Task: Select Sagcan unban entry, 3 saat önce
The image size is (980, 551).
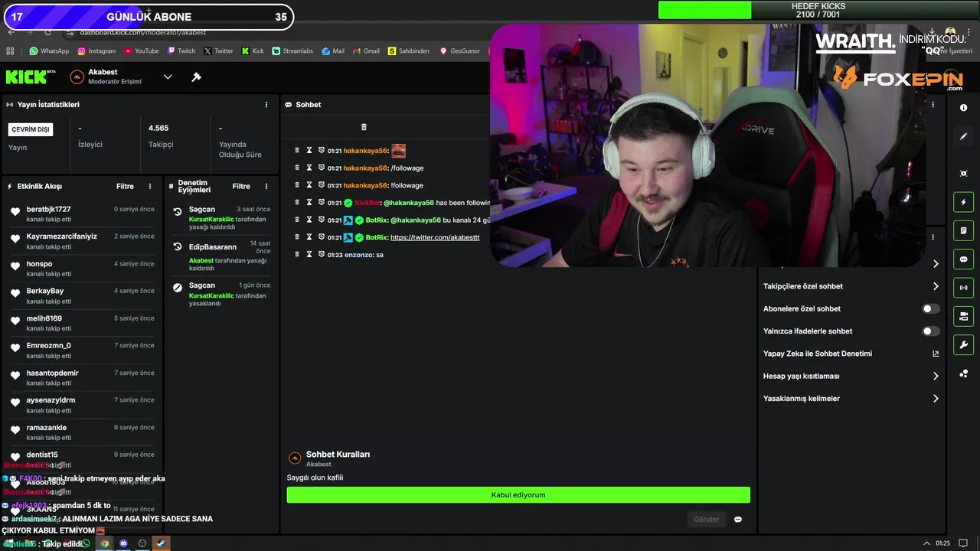Action: (222, 218)
